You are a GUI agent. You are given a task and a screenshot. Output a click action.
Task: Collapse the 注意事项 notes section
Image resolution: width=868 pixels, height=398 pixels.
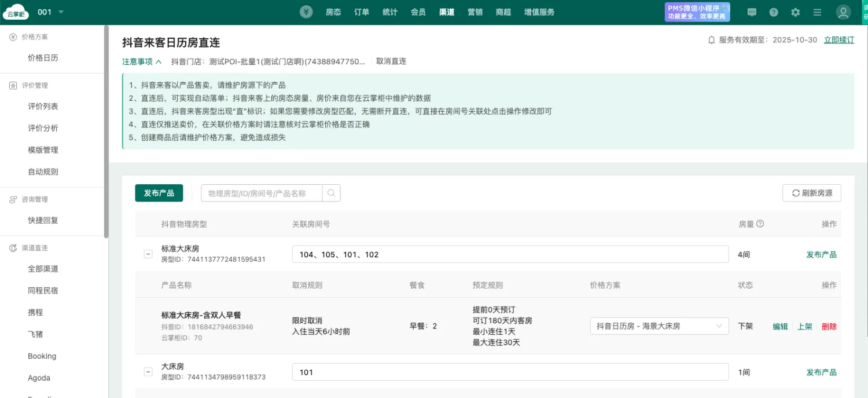[x=142, y=61]
